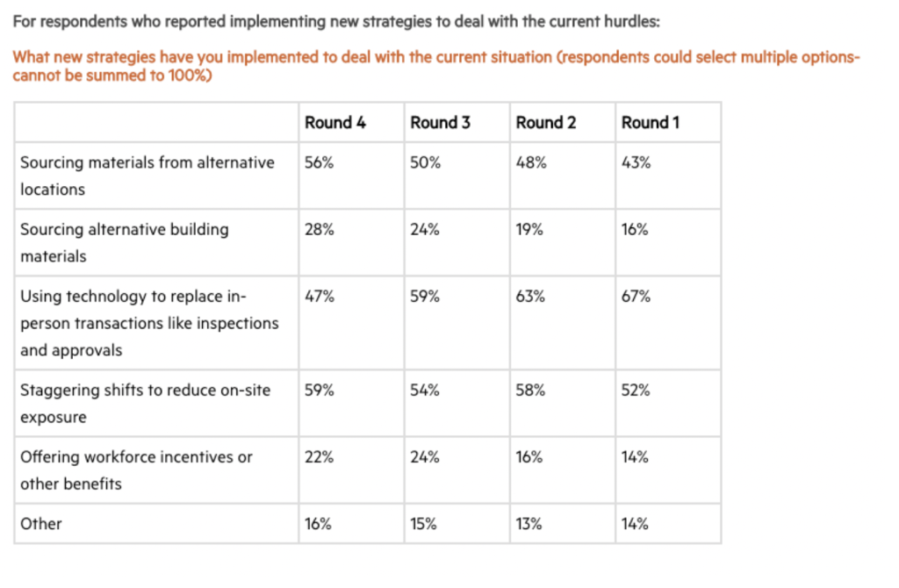Click the orange survey question heading
This screenshot has width=899, height=588.
point(435,66)
